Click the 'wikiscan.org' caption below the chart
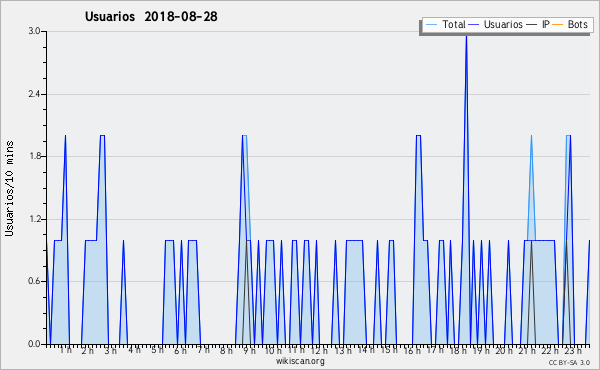Viewport: 600px width, 370px height. point(300,361)
